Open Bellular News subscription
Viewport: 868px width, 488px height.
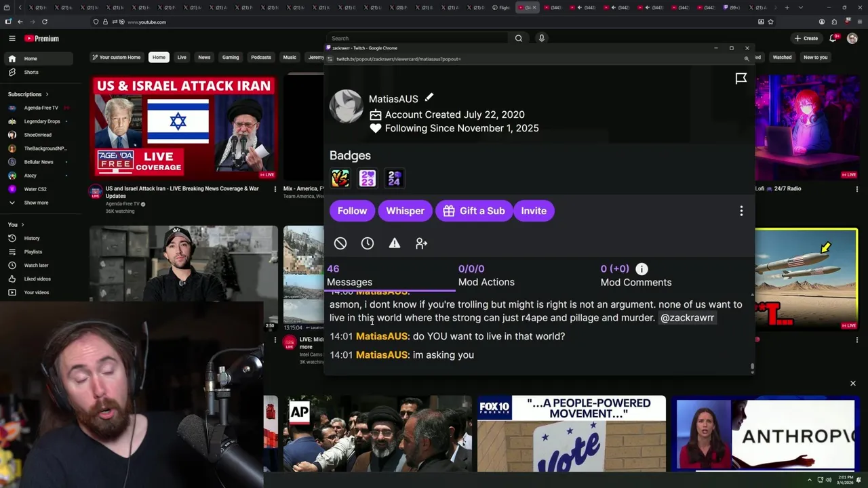(38, 162)
